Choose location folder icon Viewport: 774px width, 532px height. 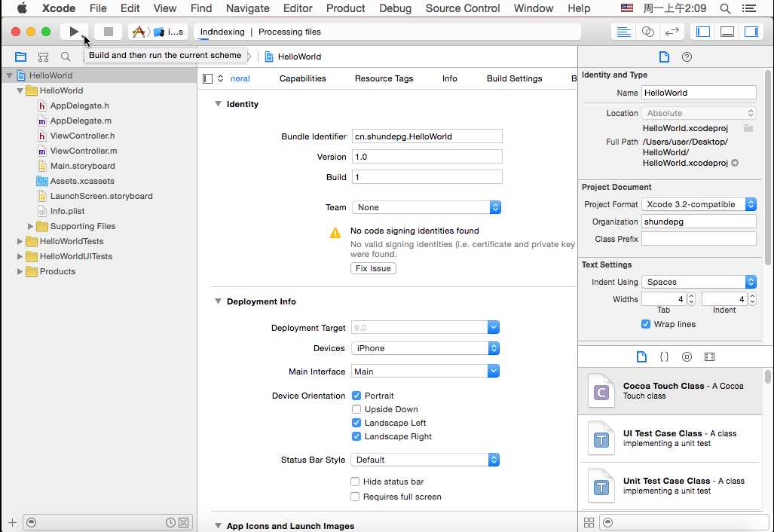[x=749, y=128]
